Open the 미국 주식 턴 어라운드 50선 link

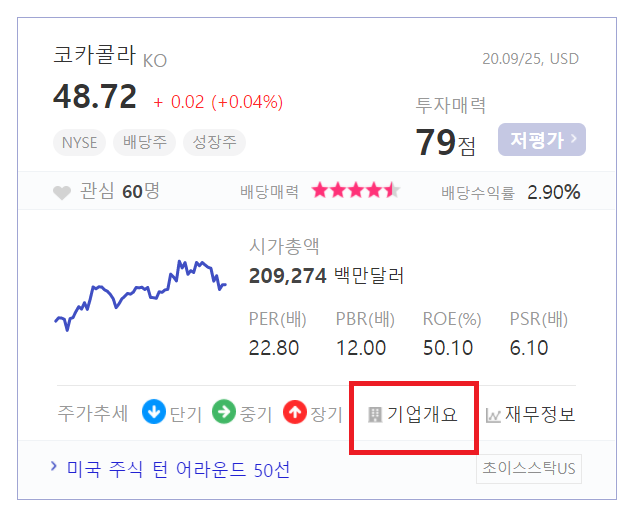178,469
